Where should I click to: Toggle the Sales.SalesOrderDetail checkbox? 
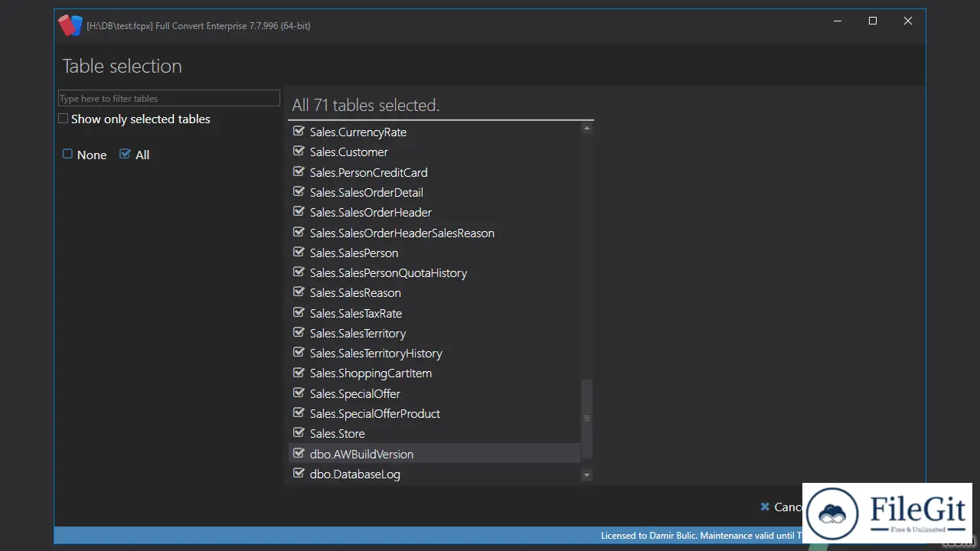(299, 191)
